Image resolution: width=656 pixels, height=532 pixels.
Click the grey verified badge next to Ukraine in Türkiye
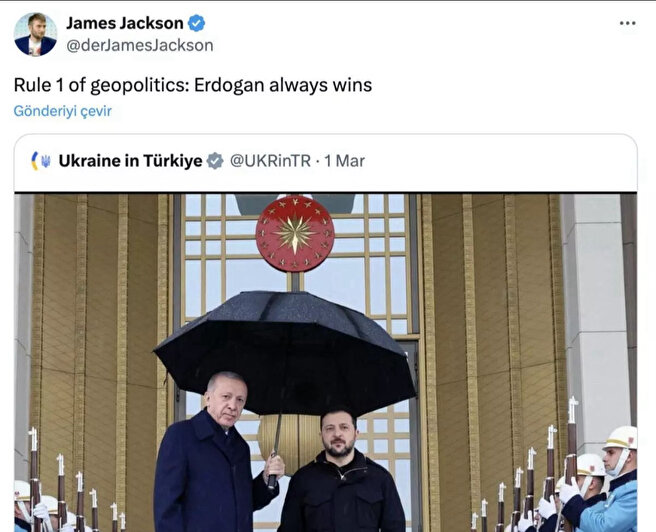215,161
